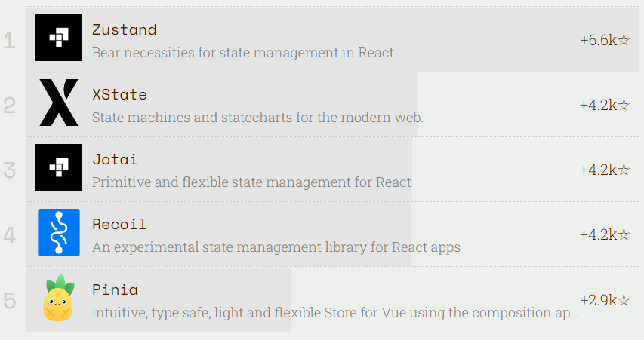644x340 pixels.
Task: Select the 'Bear necessities for state management' description
Action: (x=243, y=53)
